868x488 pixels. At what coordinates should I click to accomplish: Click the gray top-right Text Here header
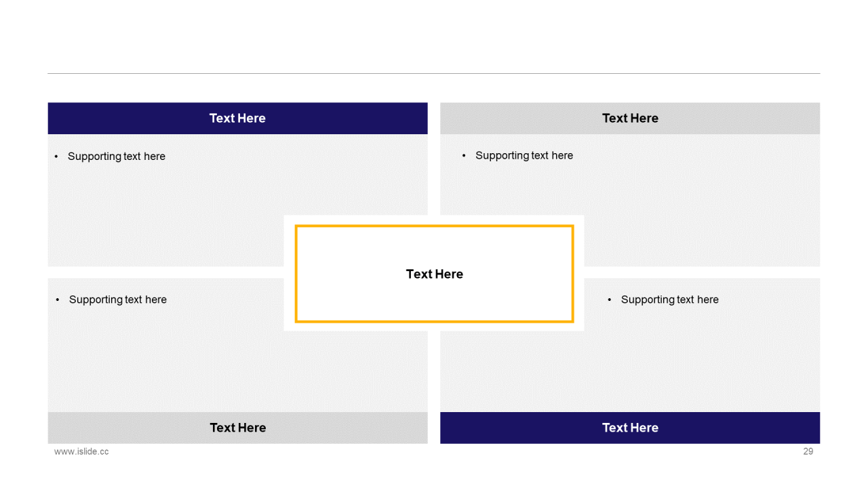tap(630, 118)
